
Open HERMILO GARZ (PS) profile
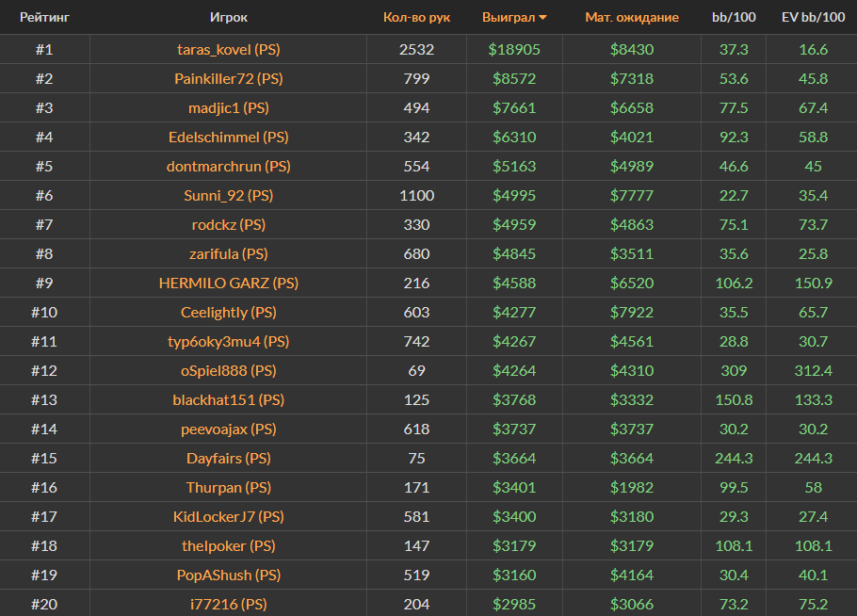pyautogui.click(x=229, y=284)
